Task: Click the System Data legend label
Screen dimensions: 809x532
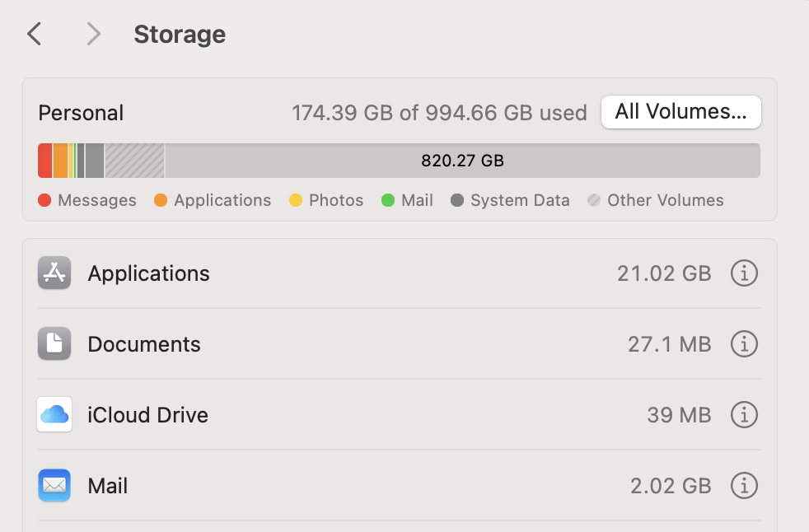Action: coord(520,200)
